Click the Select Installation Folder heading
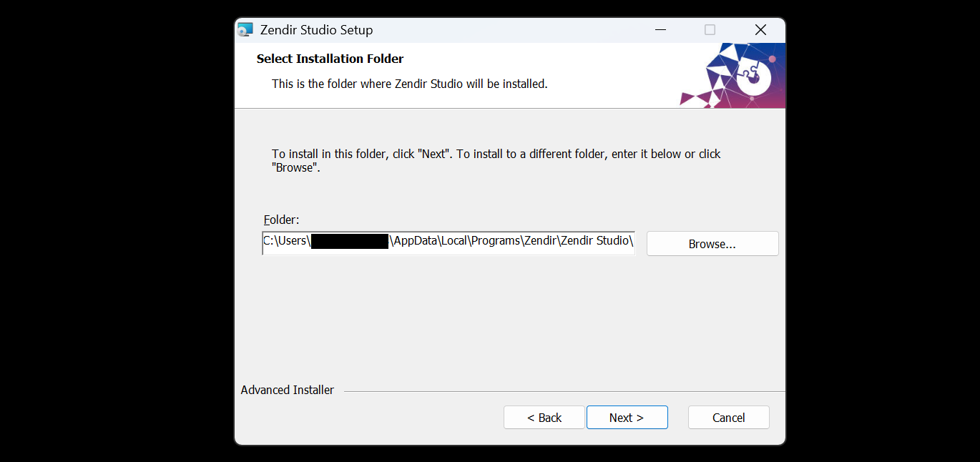The width and height of the screenshot is (980, 462). [330, 59]
